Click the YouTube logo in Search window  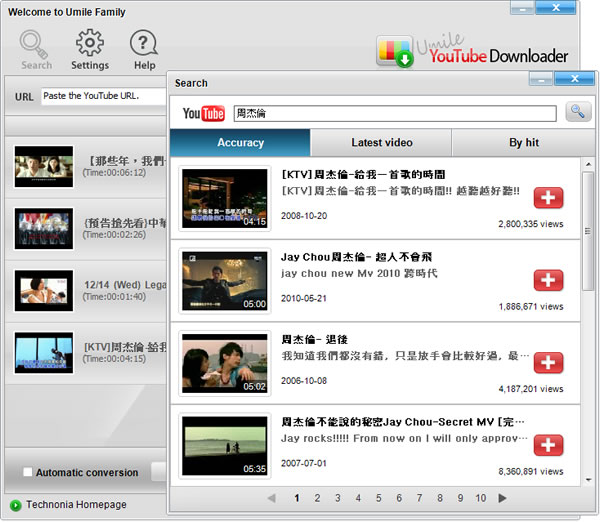(203, 114)
